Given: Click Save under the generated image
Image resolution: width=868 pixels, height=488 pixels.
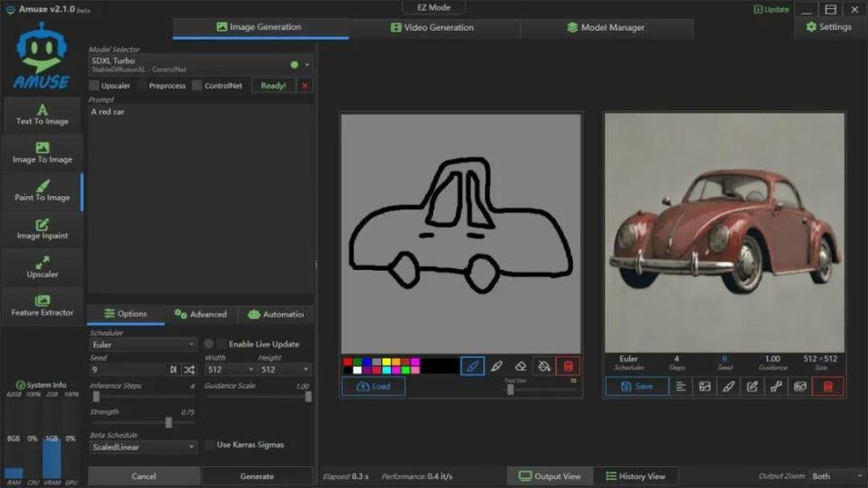Looking at the screenshot, I should coord(637,386).
